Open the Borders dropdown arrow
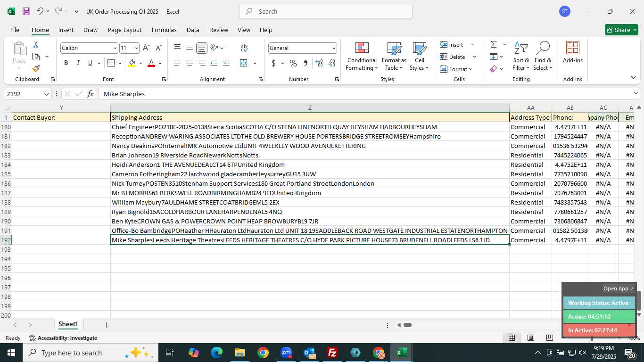 (120, 63)
